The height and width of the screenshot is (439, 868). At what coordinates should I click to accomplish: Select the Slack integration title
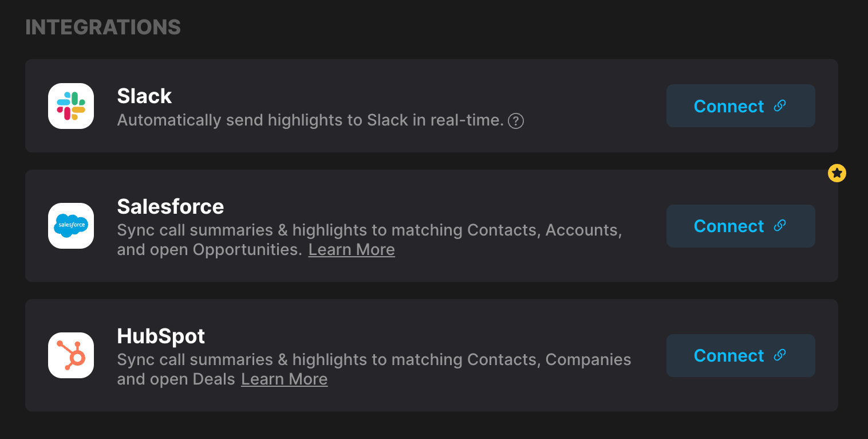tap(144, 96)
